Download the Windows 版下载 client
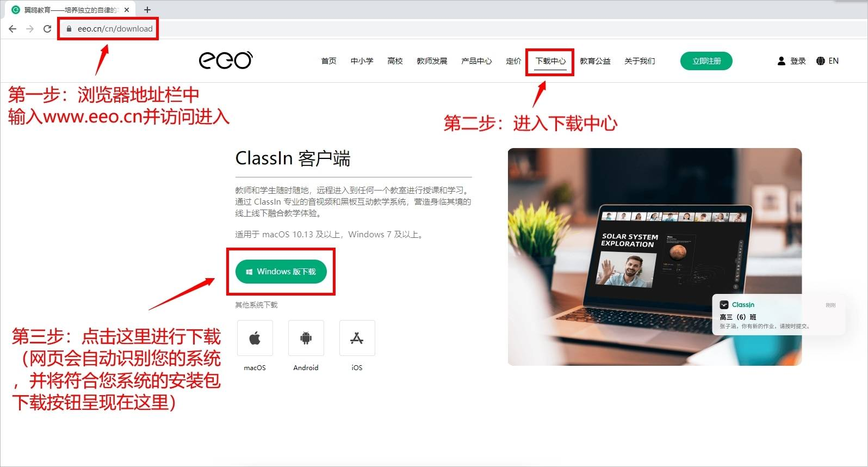The height and width of the screenshot is (467, 868). [281, 272]
